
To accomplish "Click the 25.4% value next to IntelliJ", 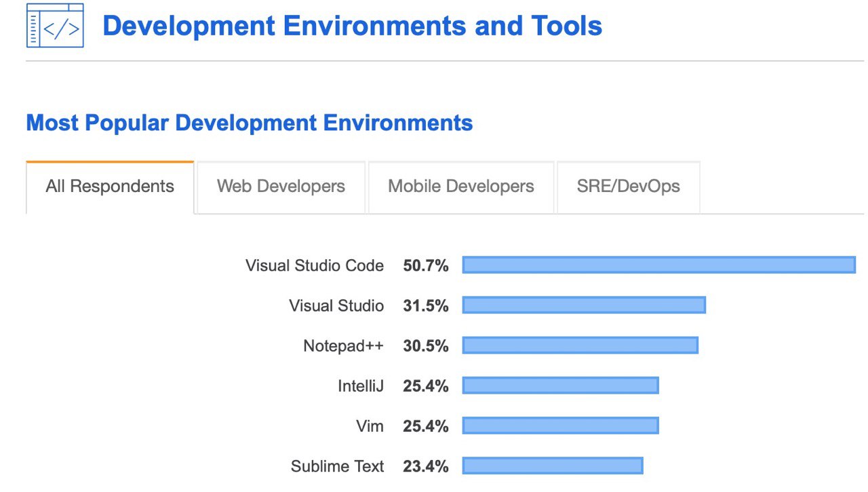I will click(x=426, y=385).
